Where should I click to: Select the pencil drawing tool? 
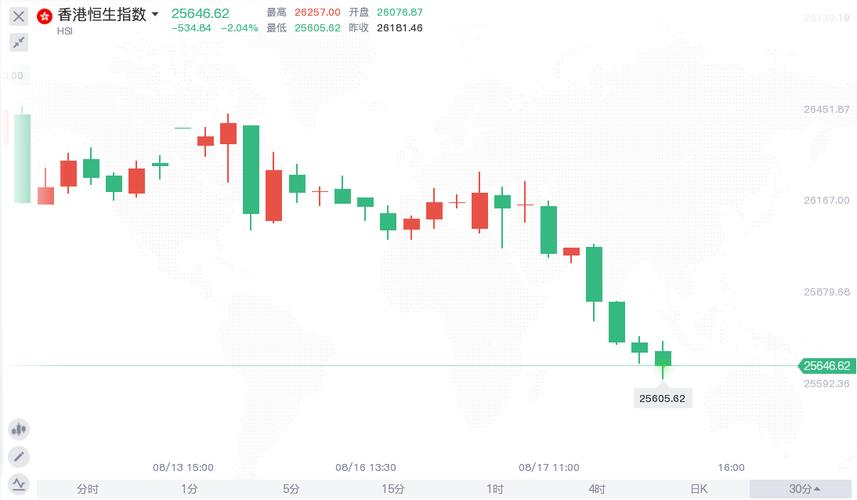pos(18,456)
